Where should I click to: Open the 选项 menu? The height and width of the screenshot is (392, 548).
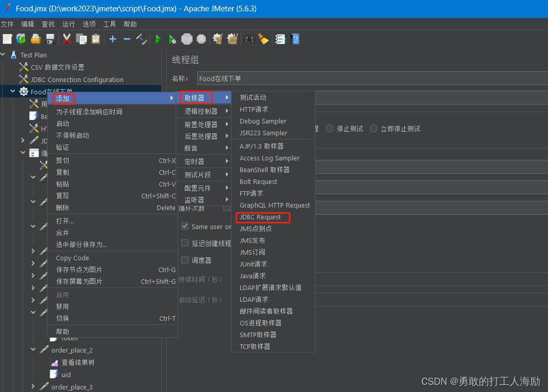(x=89, y=24)
